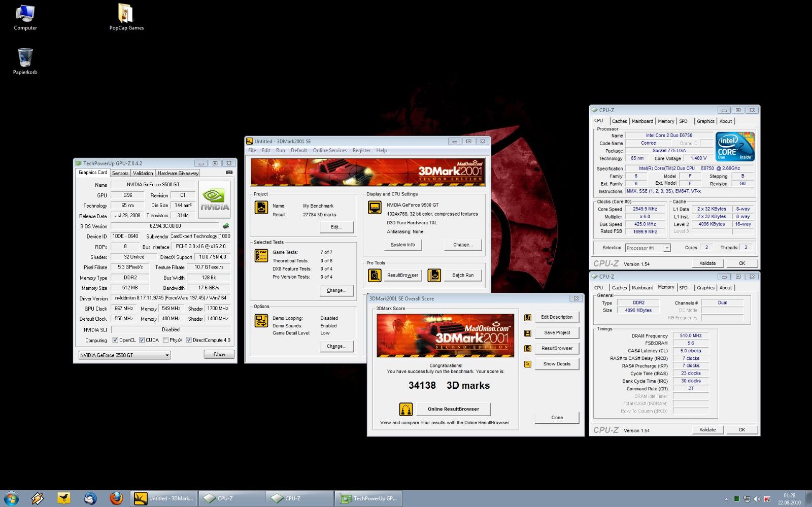Open the Processor #1 selection dropdown
This screenshot has width=812, height=507.
click(648, 248)
